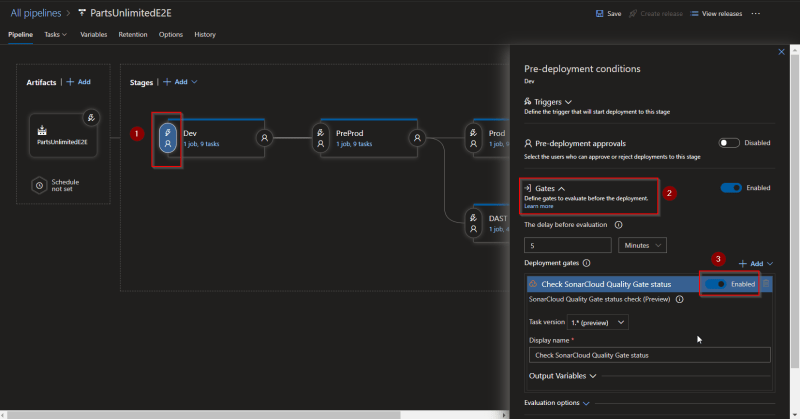Show info for Deployment gates
800x419 pixels.
[587, 263]
